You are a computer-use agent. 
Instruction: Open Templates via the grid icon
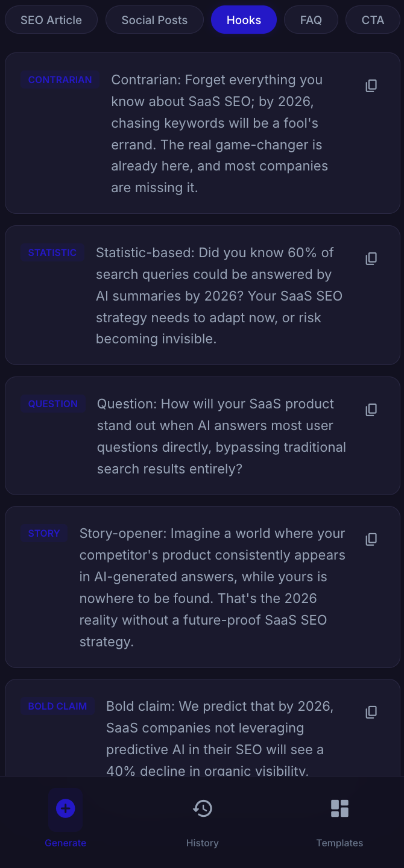click(339, 808)
